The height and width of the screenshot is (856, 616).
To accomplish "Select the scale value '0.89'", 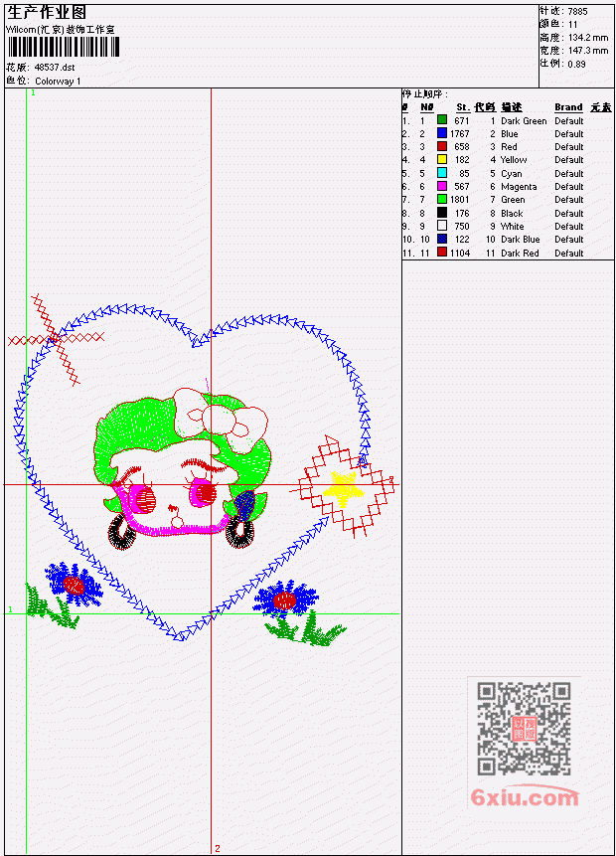I will [576, 64].
